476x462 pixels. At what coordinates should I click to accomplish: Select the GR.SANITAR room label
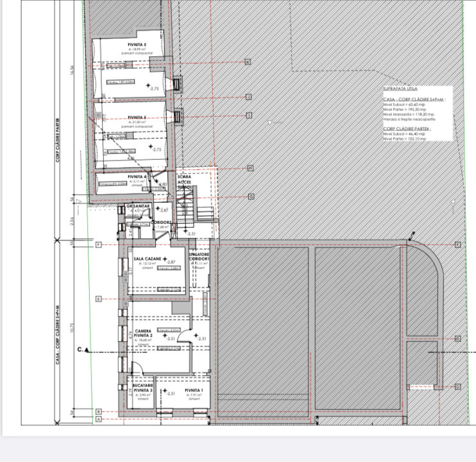[x=138, y=206]
